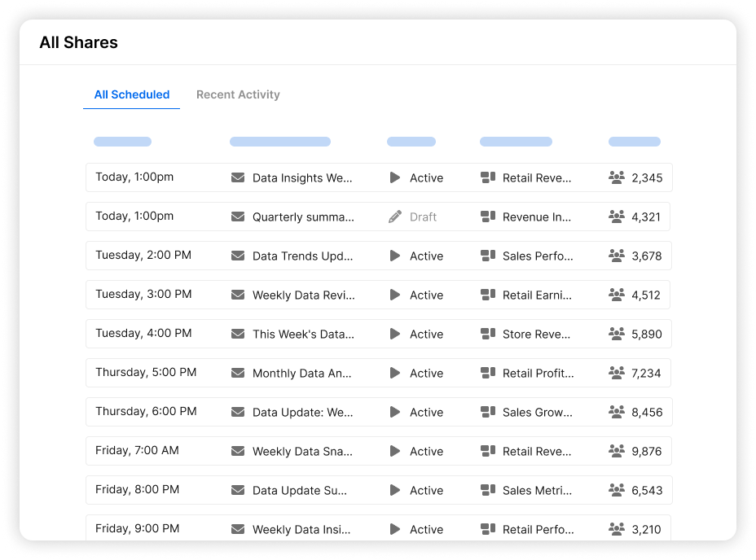Screen dimensions: 756x560
Task: Click the play icon in Friday 7:00 AM row
Action: (395, 451)
